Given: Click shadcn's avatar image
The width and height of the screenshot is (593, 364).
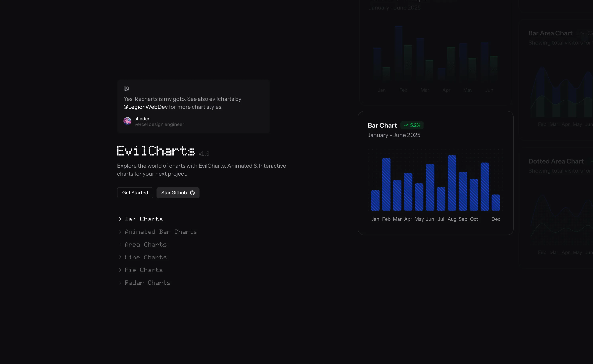Looking at the screenshot, I should [127, 121].
